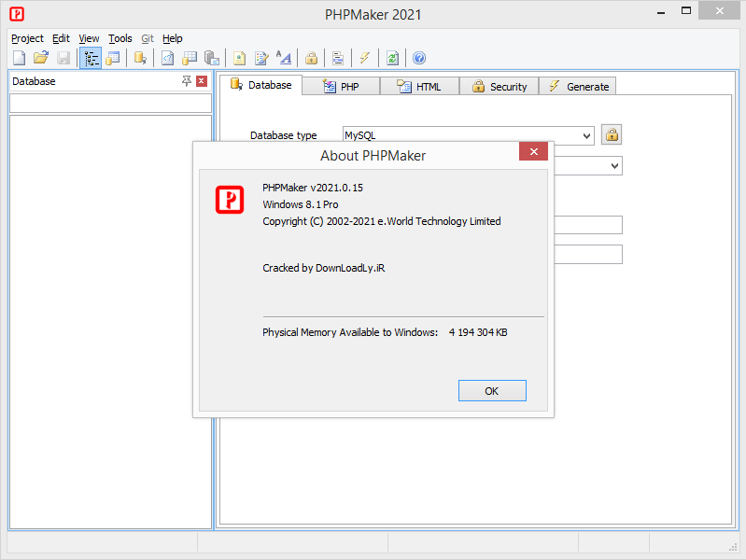The image size is (746, 560).
Task: Expand the MySQL database type dropdown
Action: (x=586, y=135)
